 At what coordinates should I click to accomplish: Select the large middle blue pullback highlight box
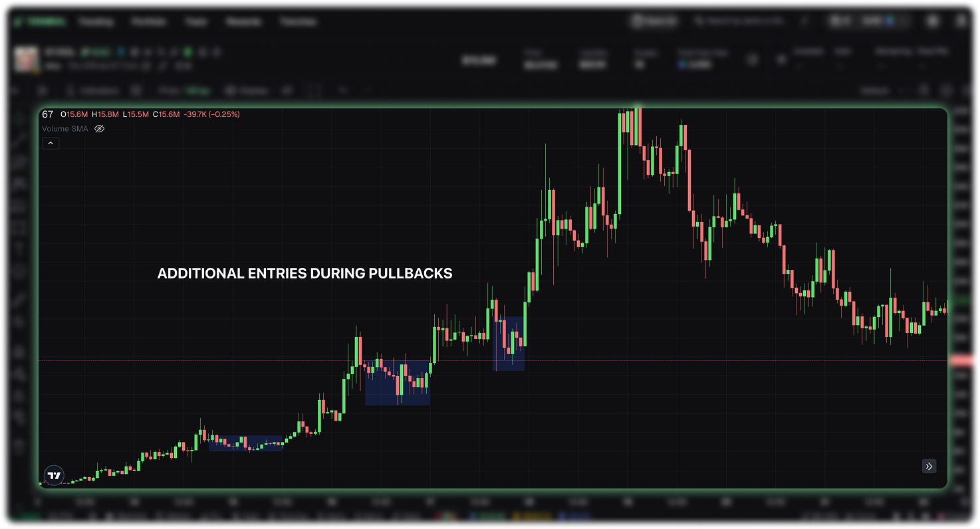click(397, 383)
